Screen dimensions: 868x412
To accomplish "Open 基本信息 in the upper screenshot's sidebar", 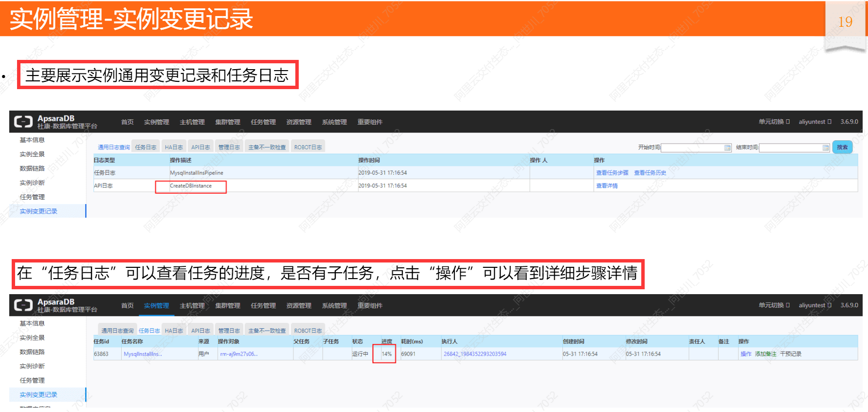I will (32, 140).
